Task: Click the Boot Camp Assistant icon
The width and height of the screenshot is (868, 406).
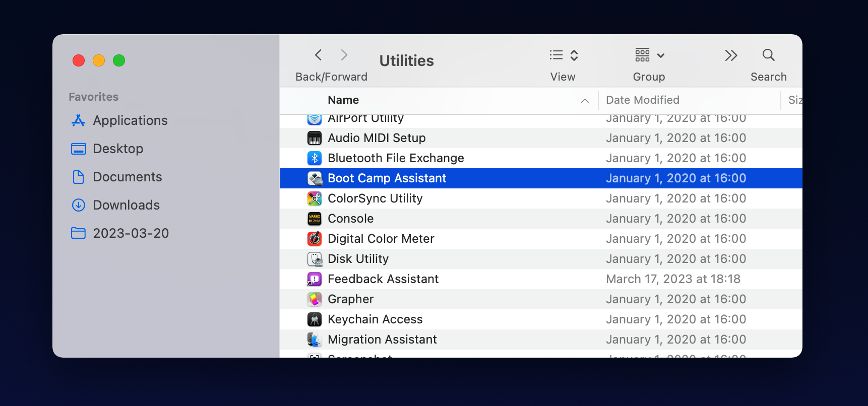Action: (315, 178)
